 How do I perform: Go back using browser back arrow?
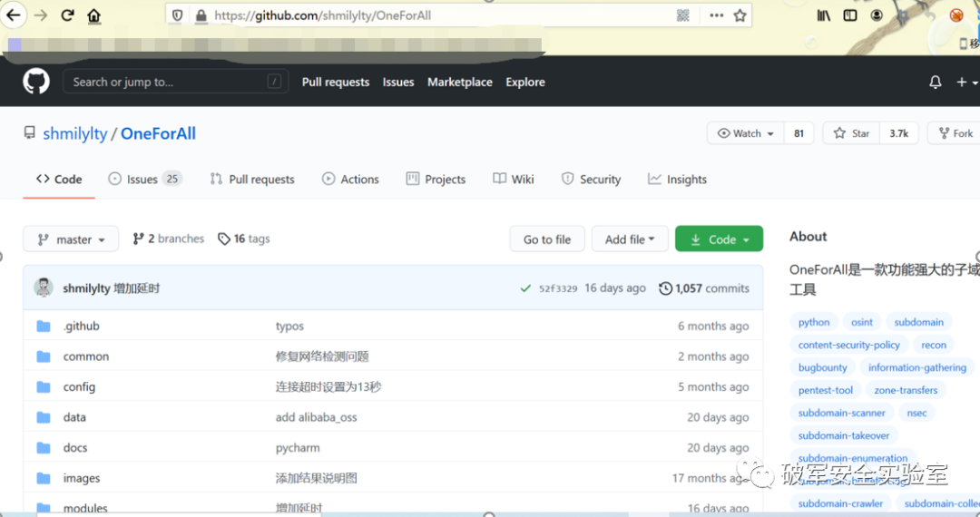[13, 15]
